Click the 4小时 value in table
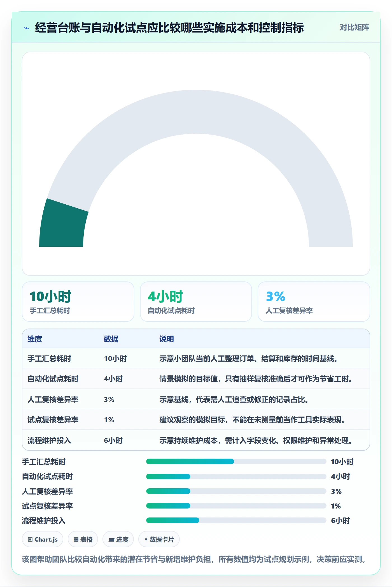The image size is (392, 587). pyautogui.click(x=113, y=379)
